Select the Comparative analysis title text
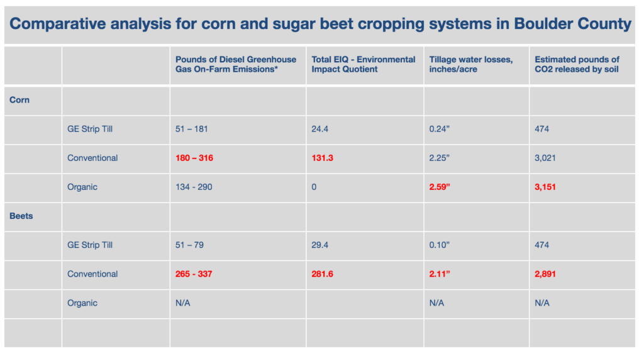This screenshot has width=644, height=356. click(x=320, y=24)
